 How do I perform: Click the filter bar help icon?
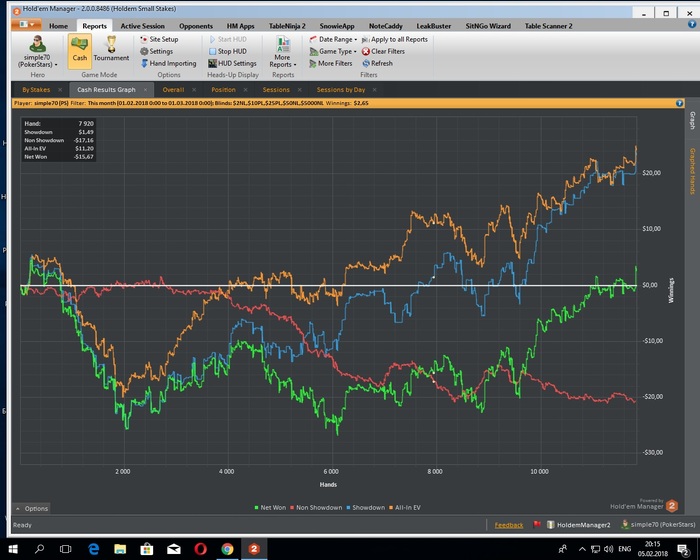point(679,103)
